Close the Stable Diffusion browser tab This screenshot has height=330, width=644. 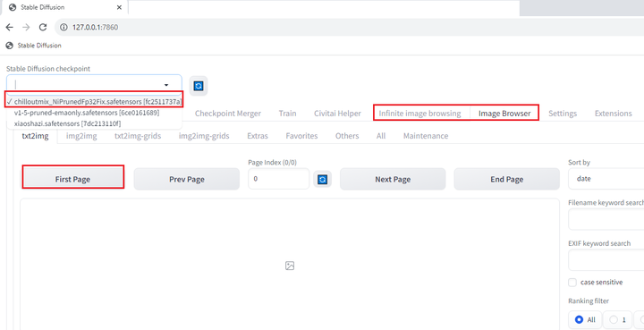(x=120, y=7)
